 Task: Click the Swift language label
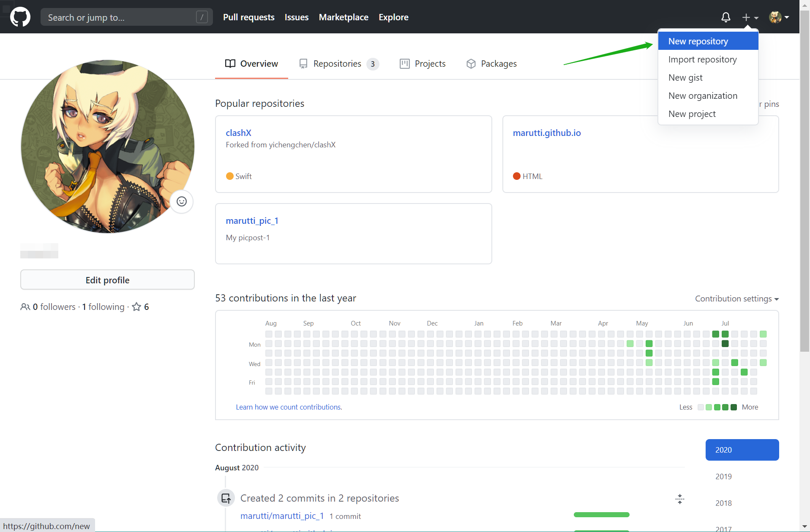tap(243, 176)
